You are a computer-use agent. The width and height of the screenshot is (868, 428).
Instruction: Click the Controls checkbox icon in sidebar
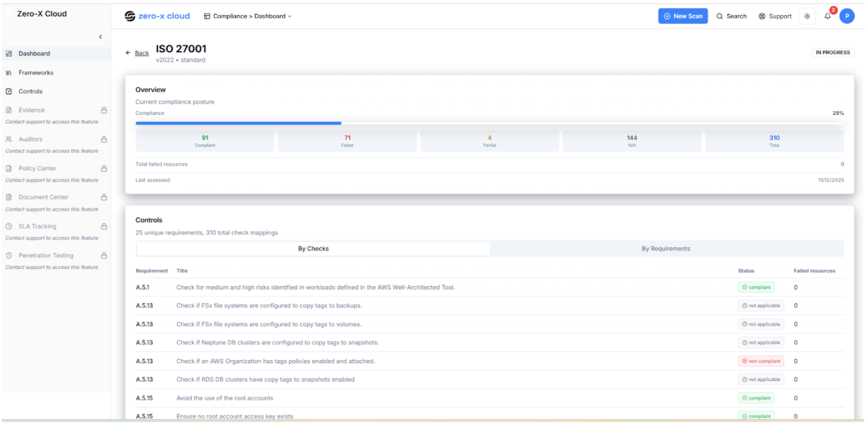point(8,91)
